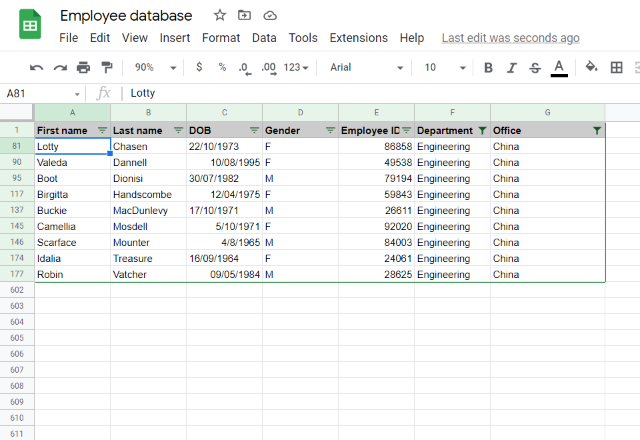Select column G header
This screenshot has width=640, height=440.
[547, 112]
